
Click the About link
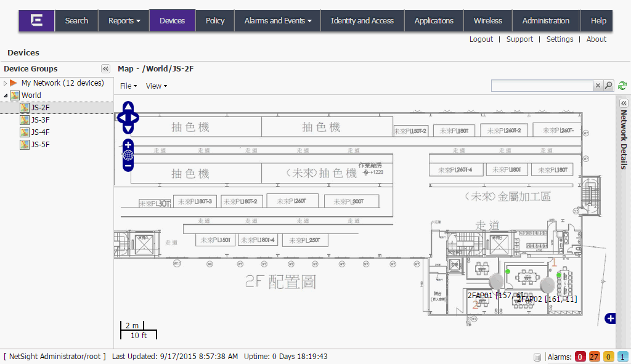tap(596, 39)
